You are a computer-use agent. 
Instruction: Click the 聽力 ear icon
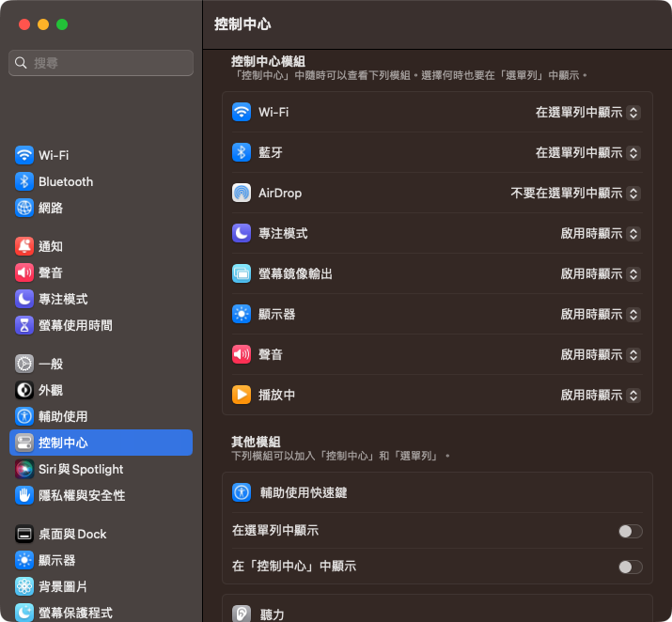242,614
